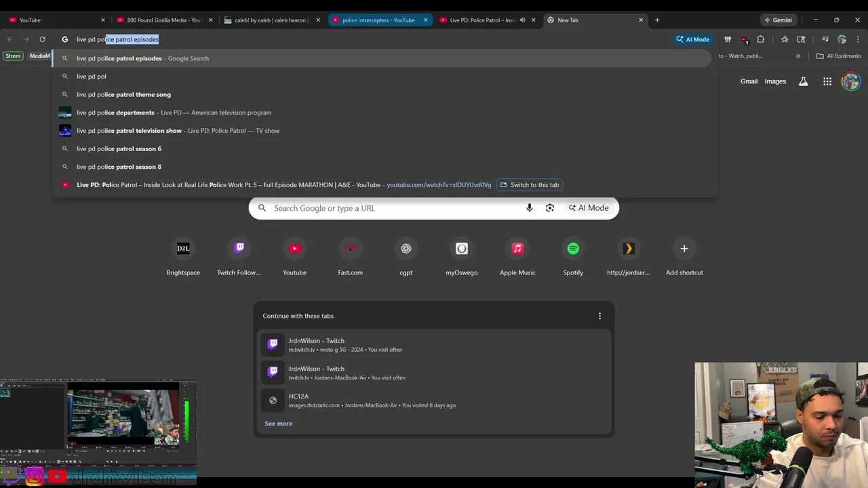
Task: Open the tab search icon in toolbar
Action: click(x=801, y=39)
